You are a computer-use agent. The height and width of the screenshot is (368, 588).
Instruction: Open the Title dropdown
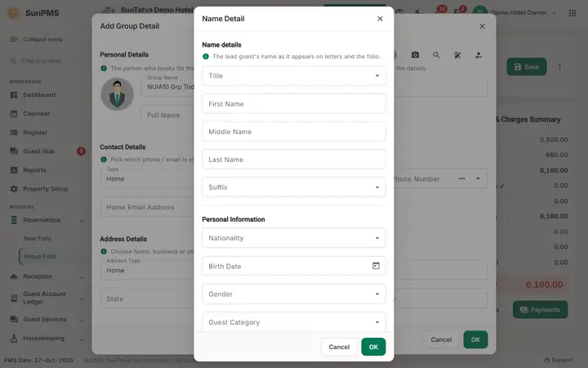click(x=294, y=75)
